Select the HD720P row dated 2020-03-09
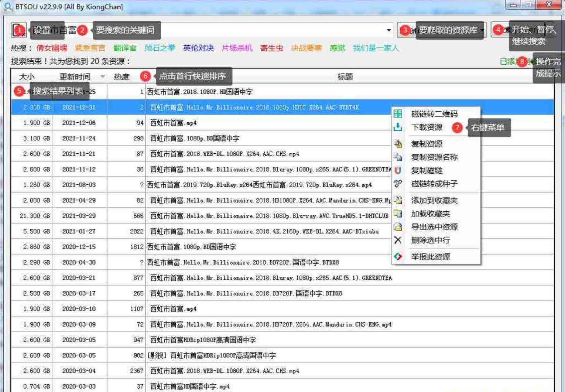Image resolution: width=565 pixels, height=392 pixels. 282,324
